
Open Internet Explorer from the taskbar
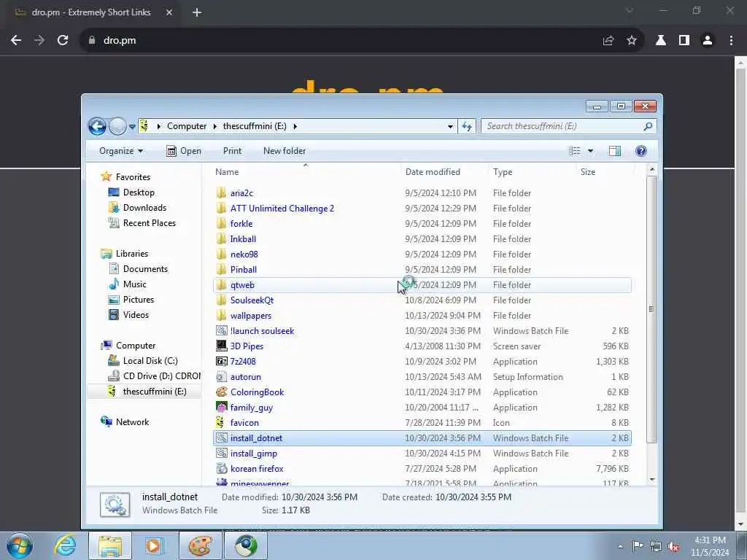point(65,545)
